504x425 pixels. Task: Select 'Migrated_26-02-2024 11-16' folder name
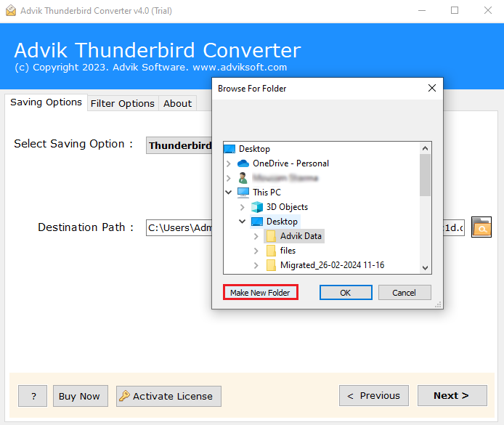point(332,265)
